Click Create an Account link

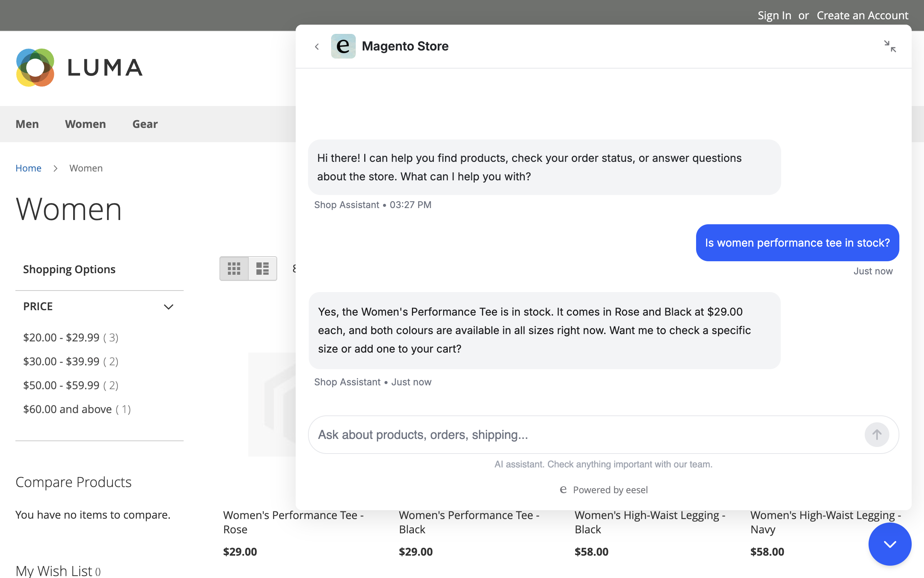(862, 15)
